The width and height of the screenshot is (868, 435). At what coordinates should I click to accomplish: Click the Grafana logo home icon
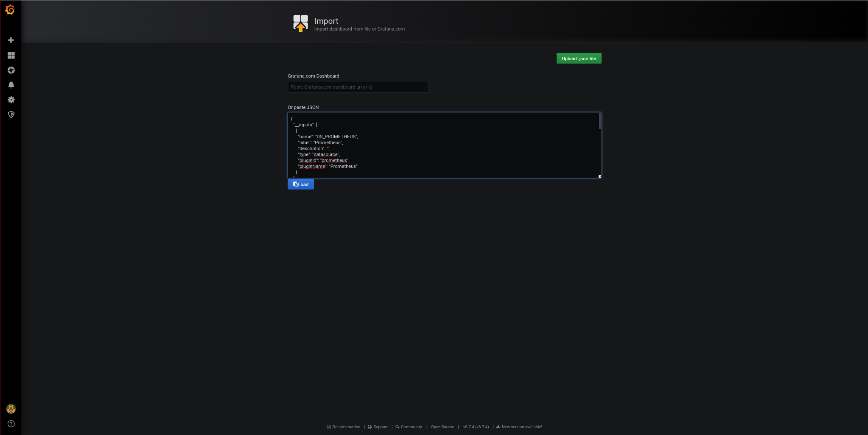[x=10, y=10]
